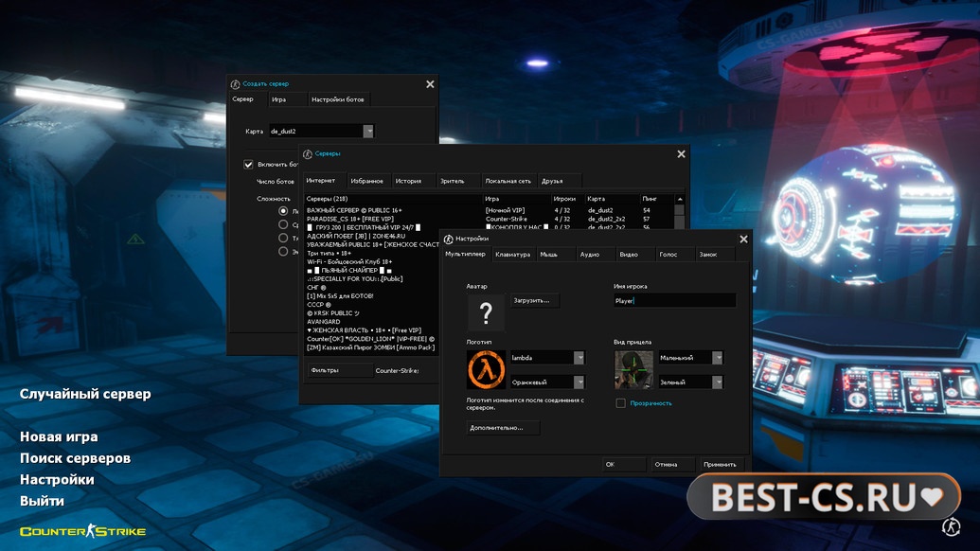Click the Применить button
This screenshot has width=980, height=551.
(722, 464)
